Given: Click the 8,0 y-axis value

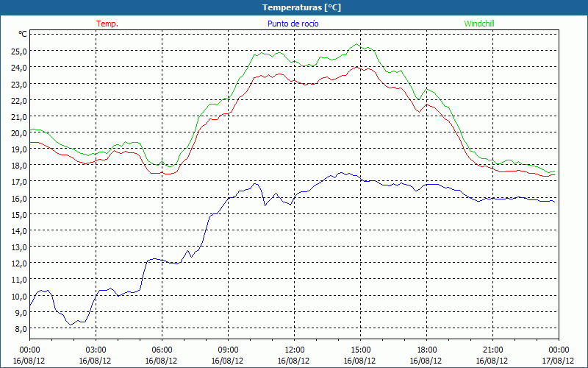Looking at the screenshot, I should 21,329.
